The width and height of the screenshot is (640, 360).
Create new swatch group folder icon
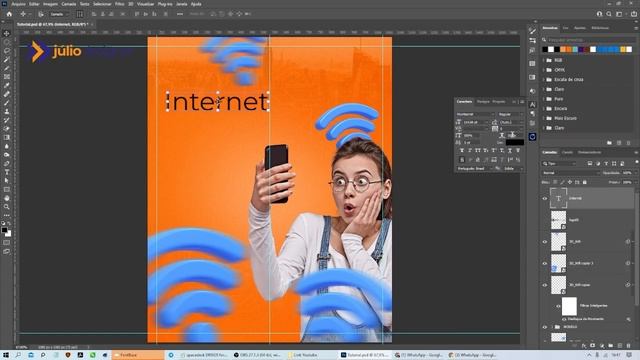(609, 143)
